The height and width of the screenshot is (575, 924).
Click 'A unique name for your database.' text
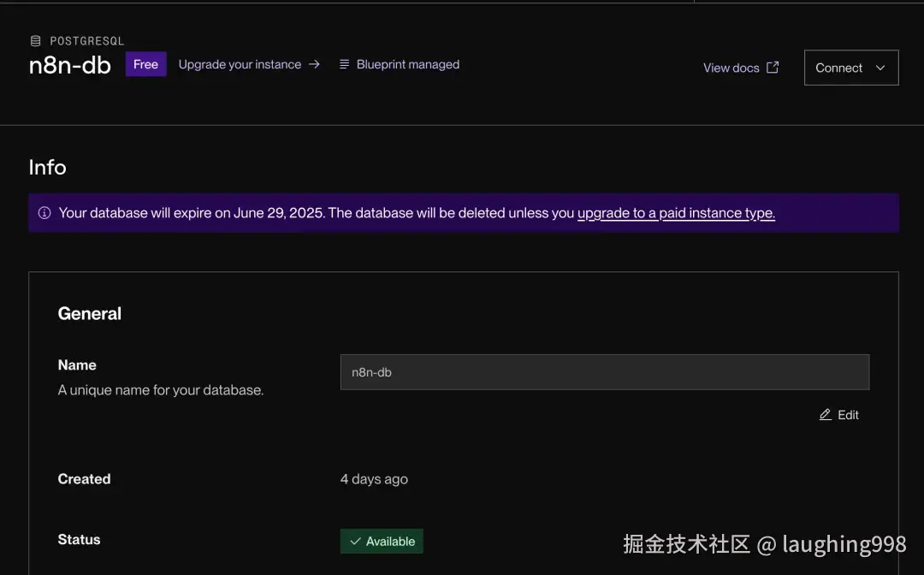pos(161,390)
